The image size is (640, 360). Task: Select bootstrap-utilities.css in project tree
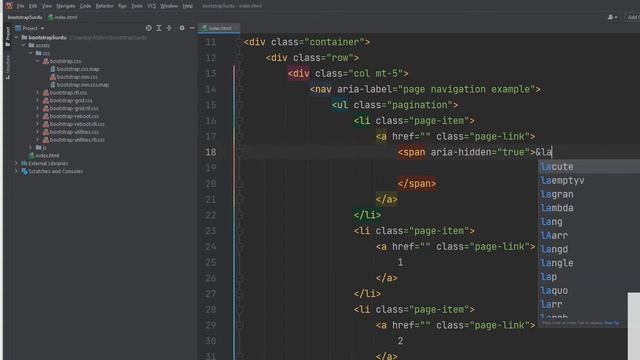point(74,132)
